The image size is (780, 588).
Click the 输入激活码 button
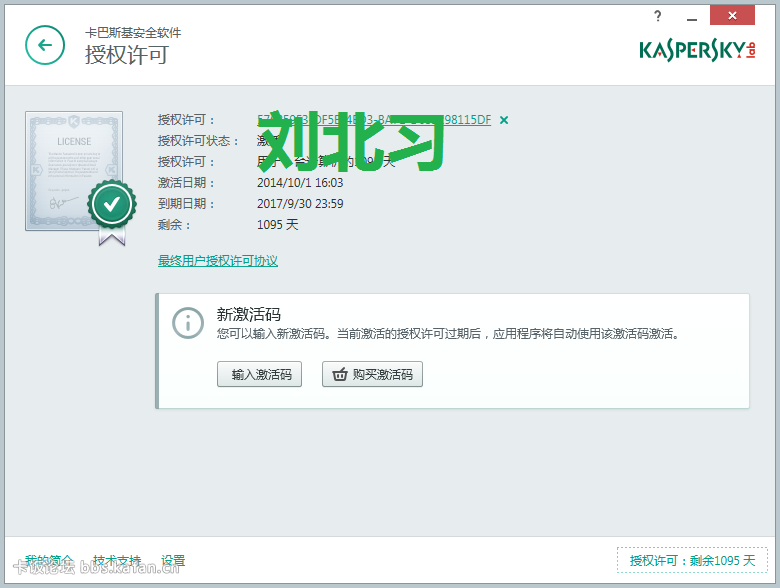[x=259, y=374]
